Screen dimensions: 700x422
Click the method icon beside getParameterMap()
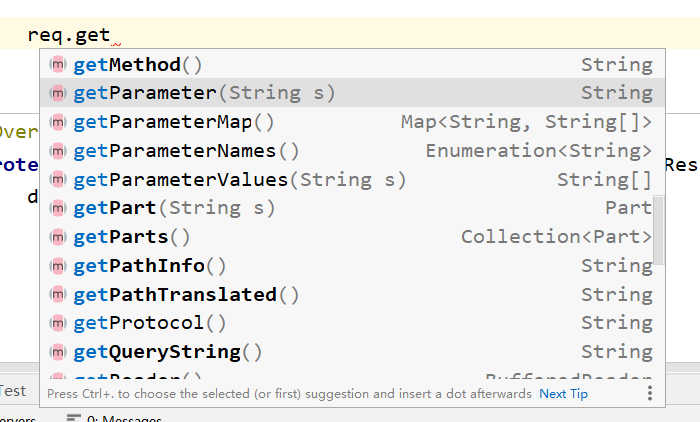tap(58, 122)
